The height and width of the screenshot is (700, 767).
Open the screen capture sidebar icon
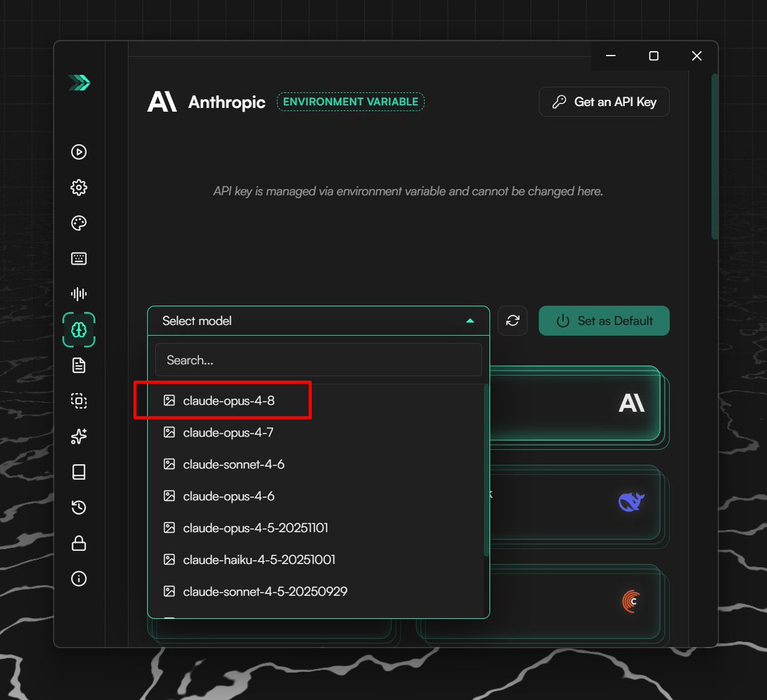[79, 401]
